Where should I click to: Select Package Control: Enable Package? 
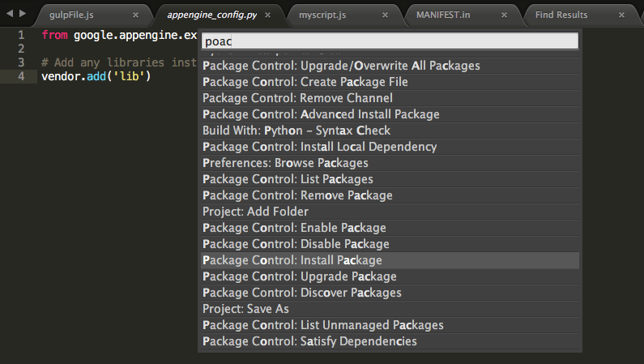pyautogui.click(x=390, y=228)
